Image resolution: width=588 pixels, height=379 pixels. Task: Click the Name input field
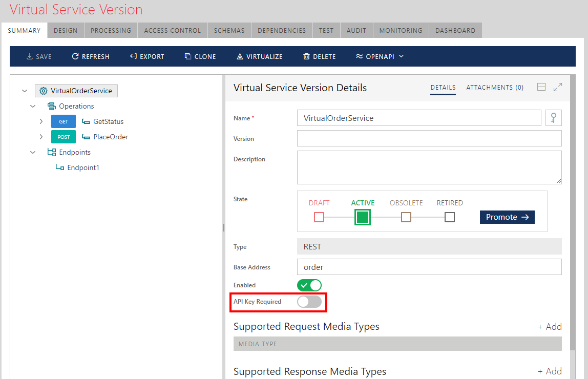(419, 118)
